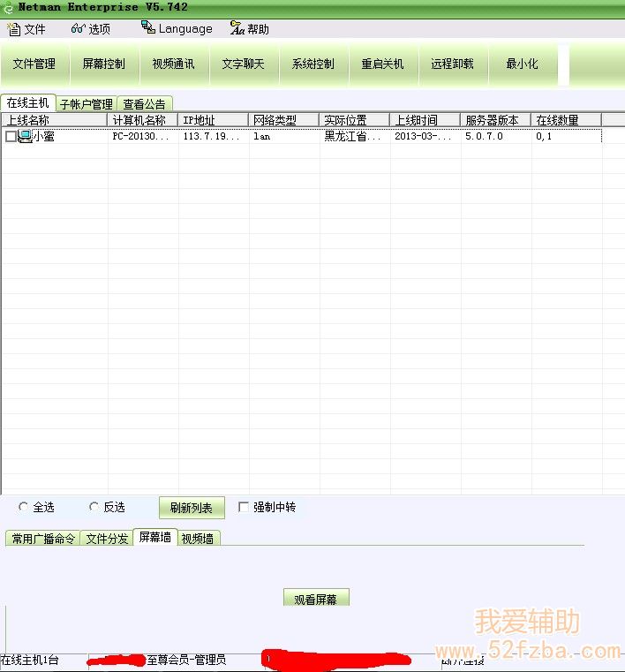The image size is (625, 672).
Task: Sort by the 上线时间 column header
Action: coord(425,120)
